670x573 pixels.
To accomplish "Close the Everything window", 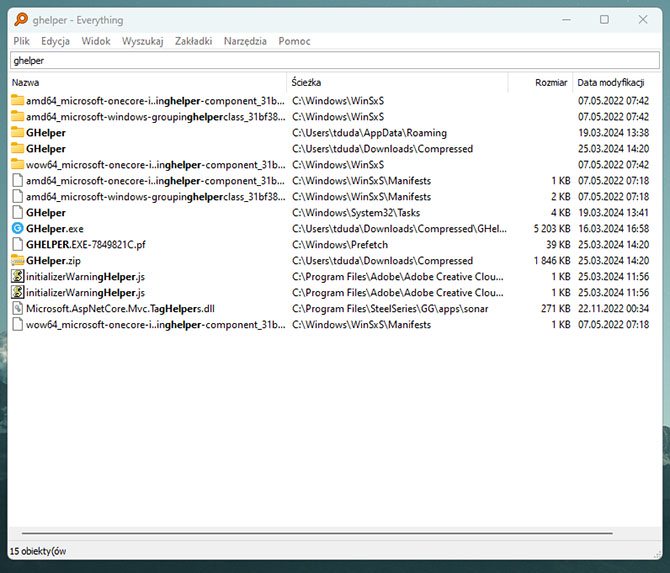I will [643, 20].
